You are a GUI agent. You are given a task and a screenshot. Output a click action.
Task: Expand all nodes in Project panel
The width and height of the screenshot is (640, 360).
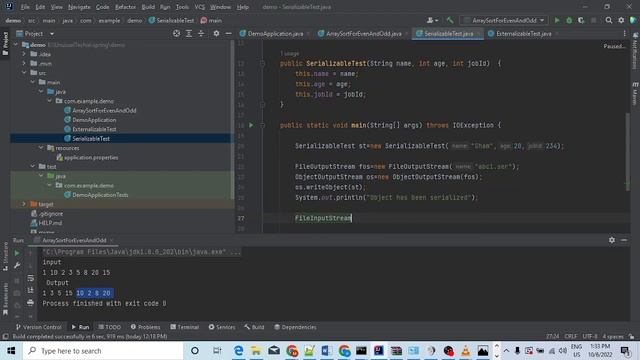tap(189, 33)
